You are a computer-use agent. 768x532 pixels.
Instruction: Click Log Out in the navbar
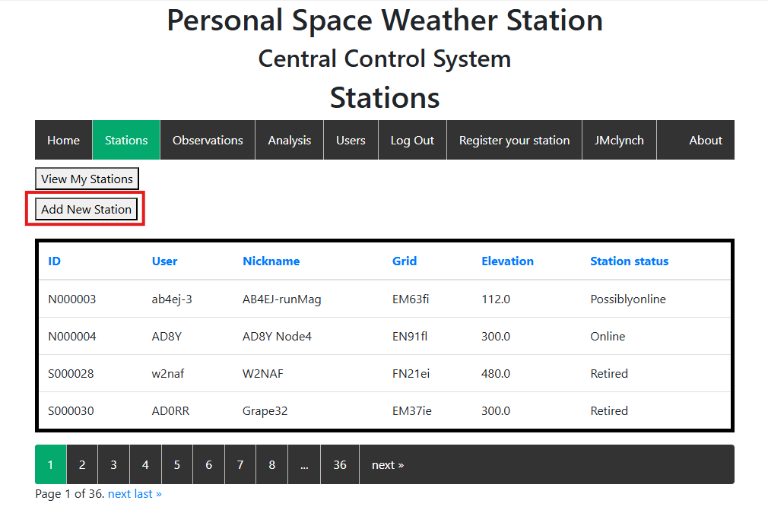pyautogui.click(x=412, y=140)
